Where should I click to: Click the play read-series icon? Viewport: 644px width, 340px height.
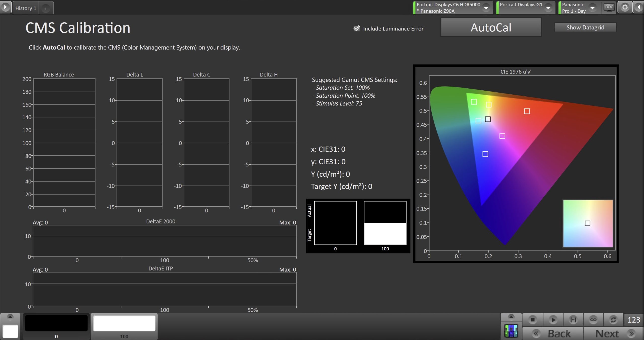pos(553,320)
